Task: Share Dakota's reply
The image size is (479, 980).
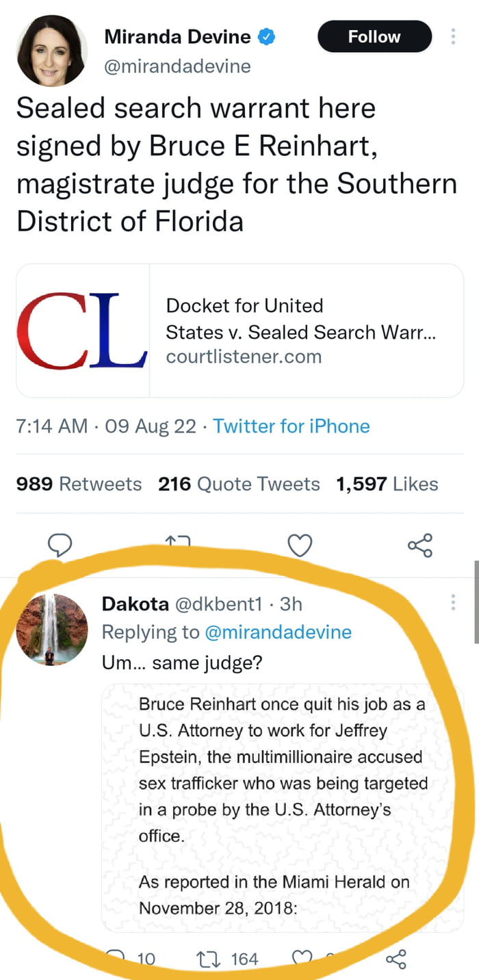Action: click(x=396, y=959)
